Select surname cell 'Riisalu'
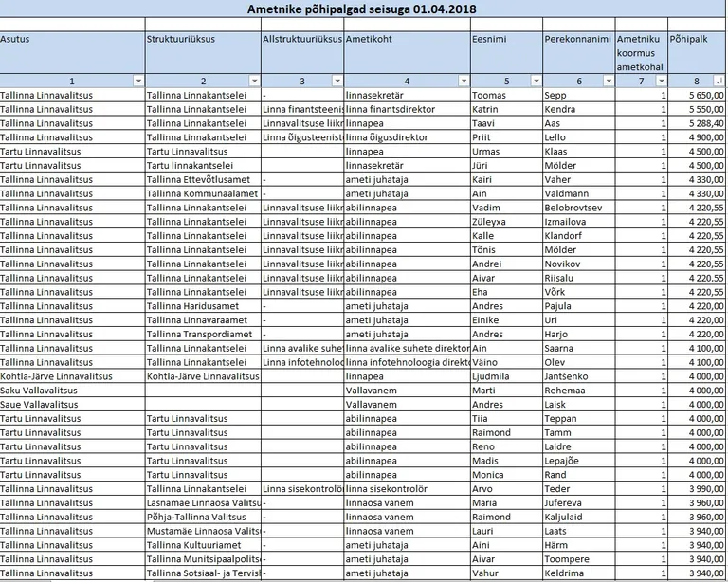The width and height of the screenshot is (728, 582). click(579, 278)
